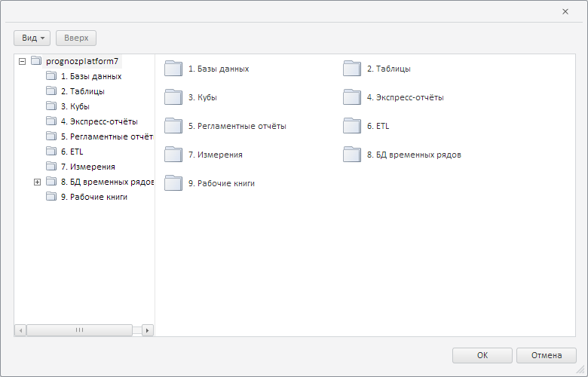
Task: Select the 5. Регламентные отчёты folder icon in main pane
Action: (x=173, y=126)
